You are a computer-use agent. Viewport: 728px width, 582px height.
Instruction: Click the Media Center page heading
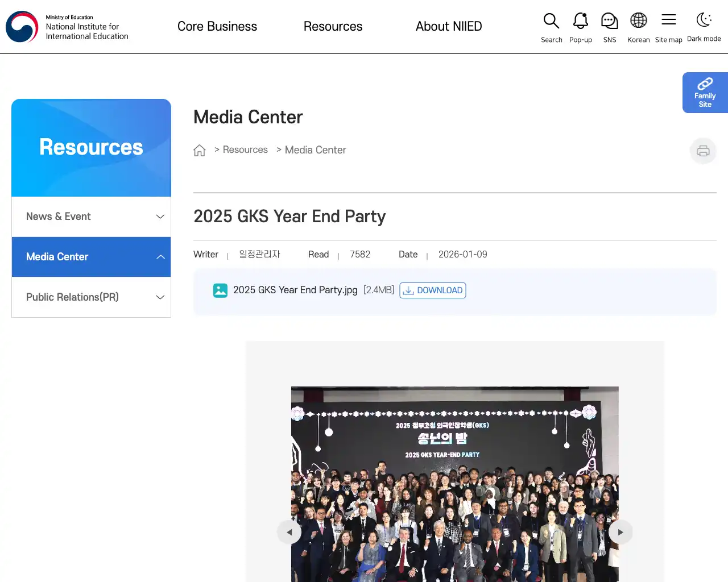pos(248,117)
